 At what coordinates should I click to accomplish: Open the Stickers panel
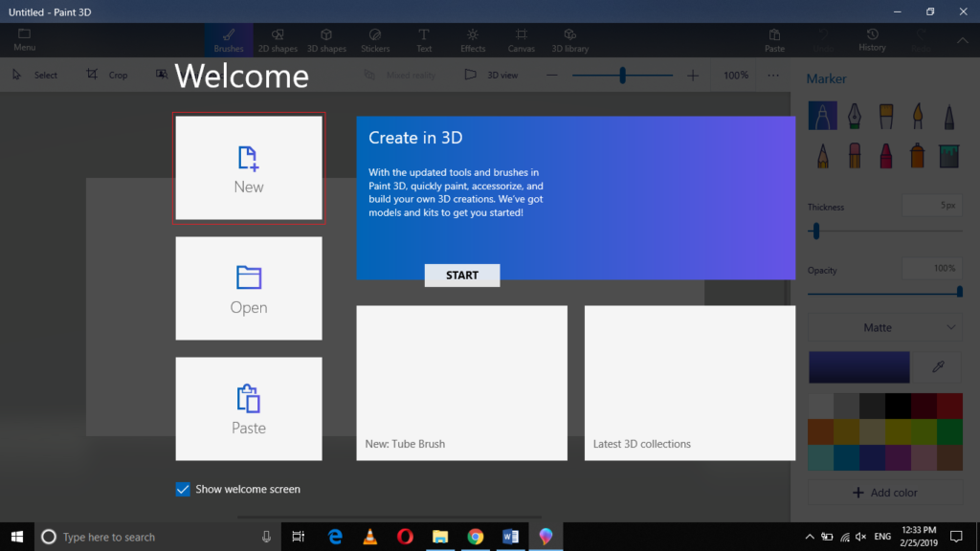point(375,38)
